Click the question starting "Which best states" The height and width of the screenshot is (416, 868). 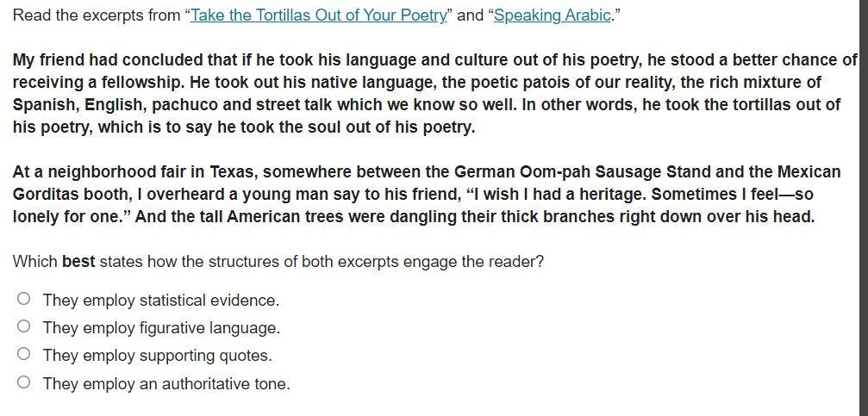coord(278,262)
